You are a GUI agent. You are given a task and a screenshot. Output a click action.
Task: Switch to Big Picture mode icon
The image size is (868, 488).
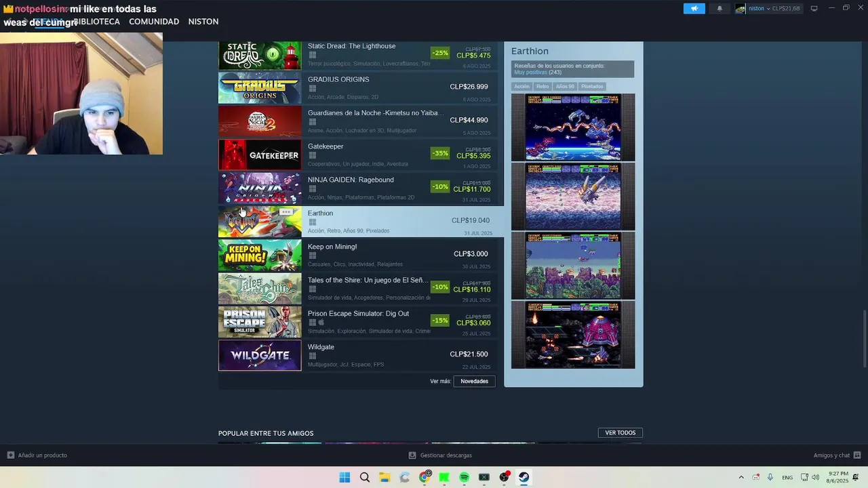click(814, 8)
